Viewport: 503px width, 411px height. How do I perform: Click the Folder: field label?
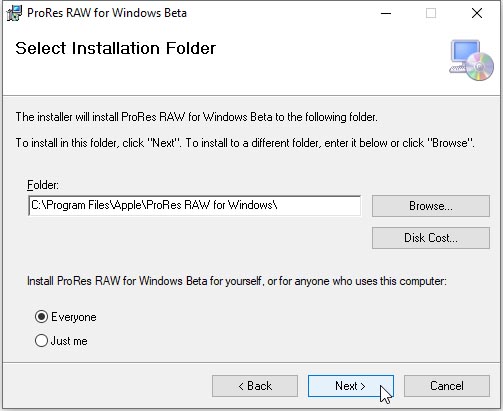(x=43, y=185)
